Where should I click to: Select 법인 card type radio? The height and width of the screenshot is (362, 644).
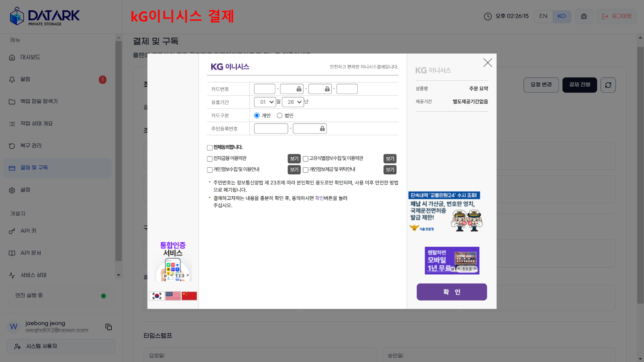279,116
